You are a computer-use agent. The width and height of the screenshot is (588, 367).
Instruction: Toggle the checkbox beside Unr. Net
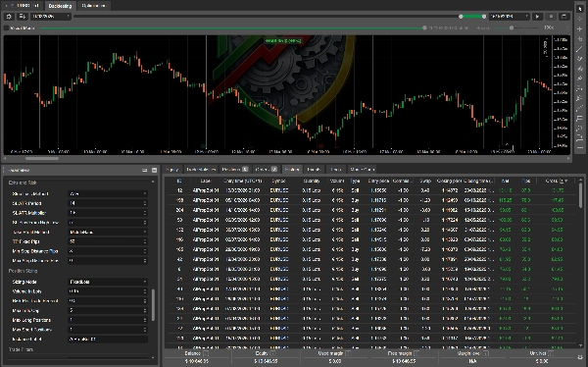tap(551, 353)
